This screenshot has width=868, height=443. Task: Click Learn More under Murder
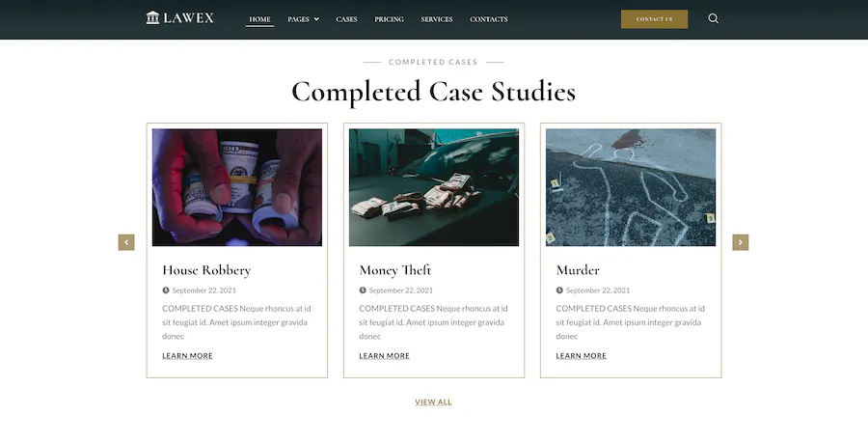[582, 356]
